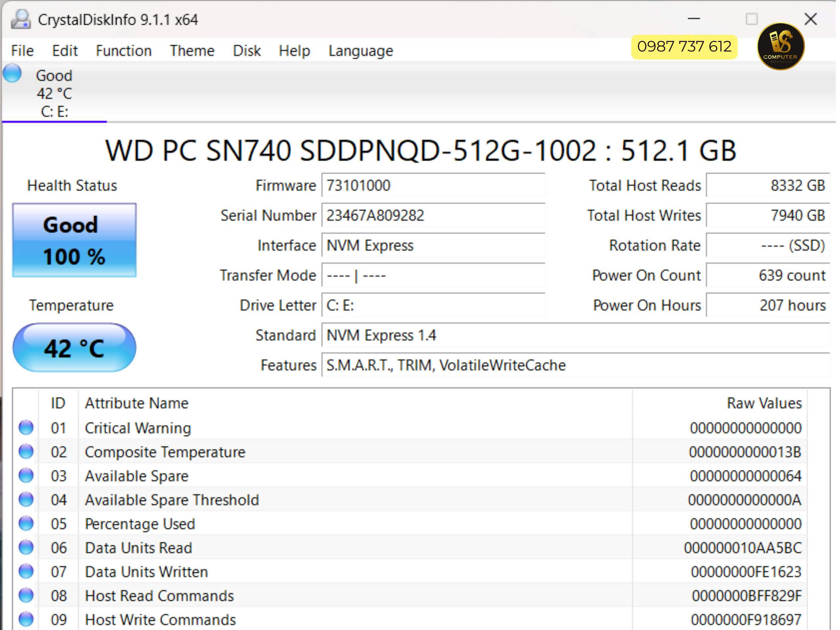Select the Percentage Used attribute name
This screenshot has height=630, width=840.
click(140, 524)
